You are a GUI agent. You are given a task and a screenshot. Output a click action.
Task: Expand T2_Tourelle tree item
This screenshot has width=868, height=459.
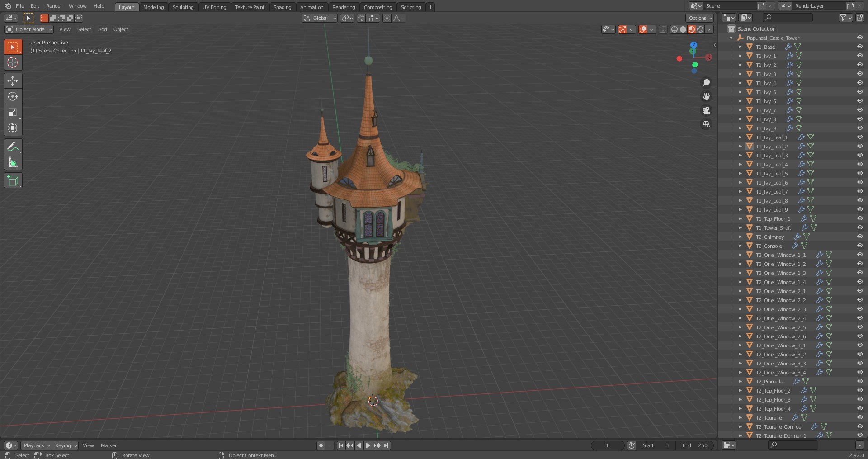[x=740, y=418]
